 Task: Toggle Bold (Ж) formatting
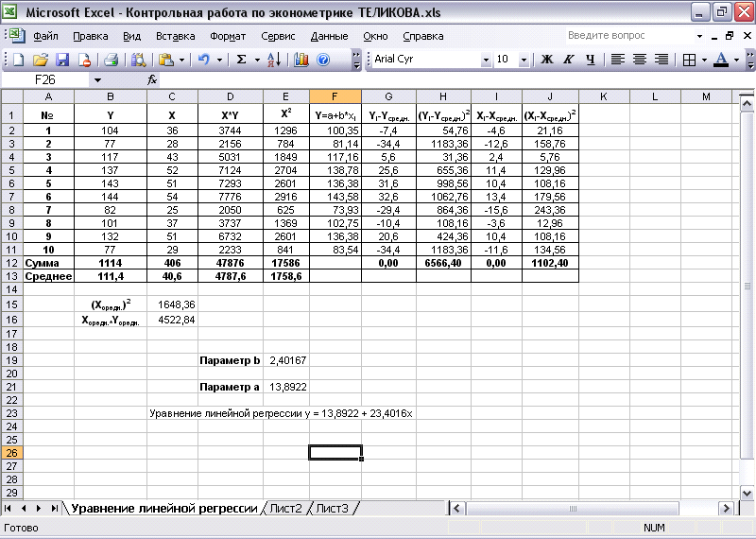[547, 60]
